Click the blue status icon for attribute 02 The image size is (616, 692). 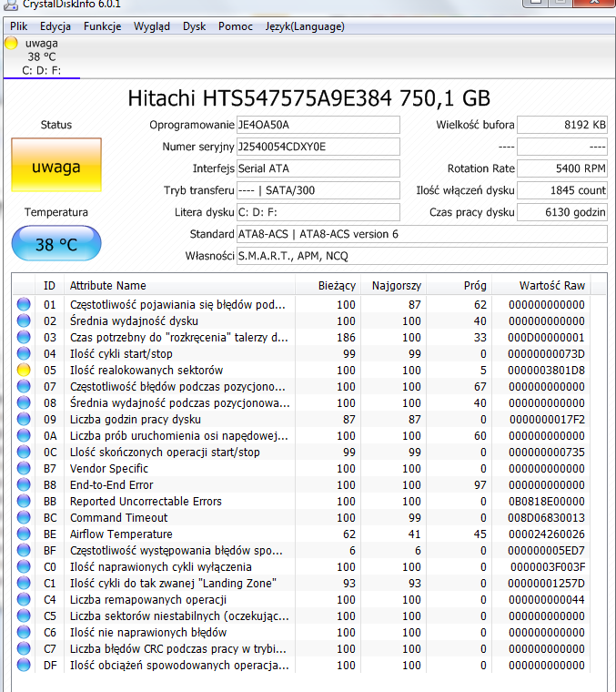[x=24, y=321]
